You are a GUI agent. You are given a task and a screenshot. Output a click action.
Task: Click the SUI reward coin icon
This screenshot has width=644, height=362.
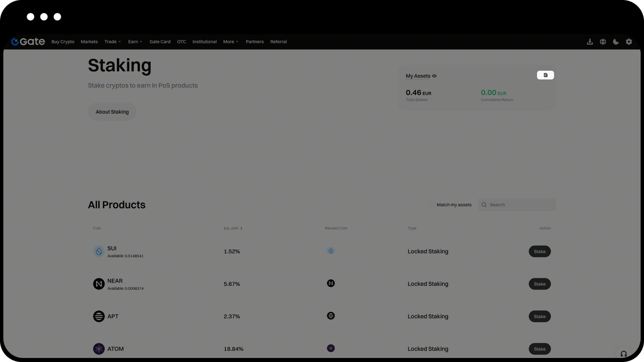331,251
